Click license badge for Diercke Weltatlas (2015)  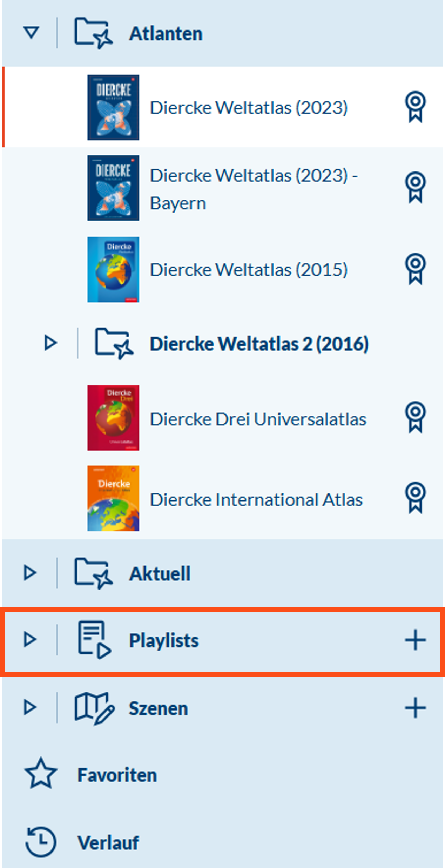(x=415, y=269)
